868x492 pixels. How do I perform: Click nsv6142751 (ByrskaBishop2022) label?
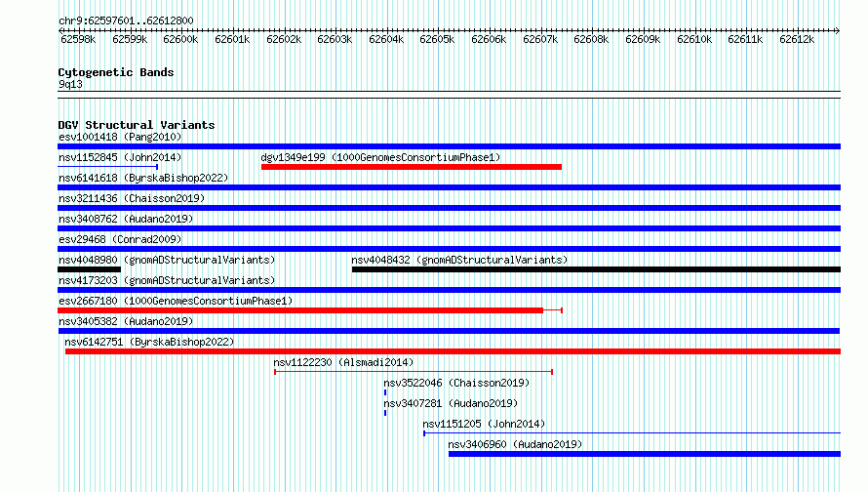pyautogui.click(x=149, y=342)
